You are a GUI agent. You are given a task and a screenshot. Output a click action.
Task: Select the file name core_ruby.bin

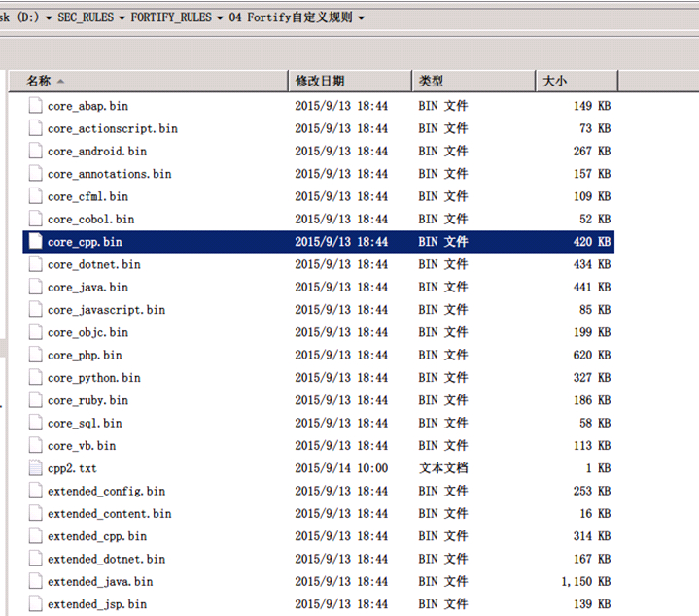[x=87, y=400]
